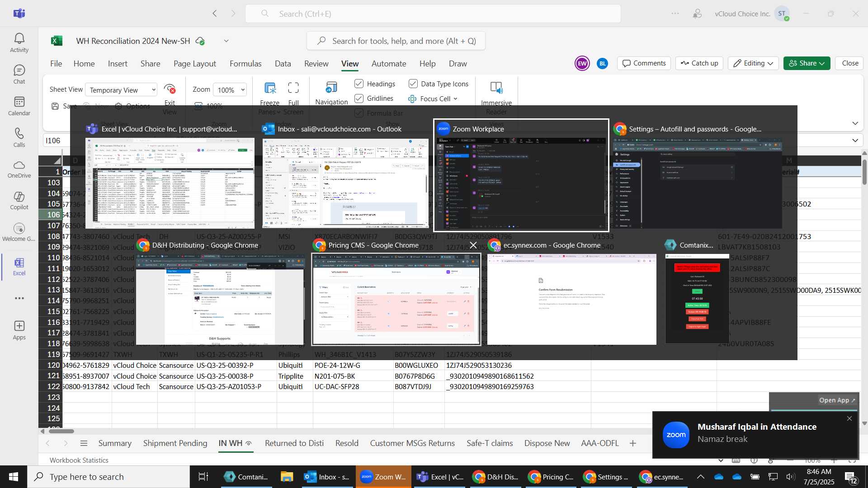Open the File menu
Viewport: 868px width, 488px height.
click(x=56, y=64)
